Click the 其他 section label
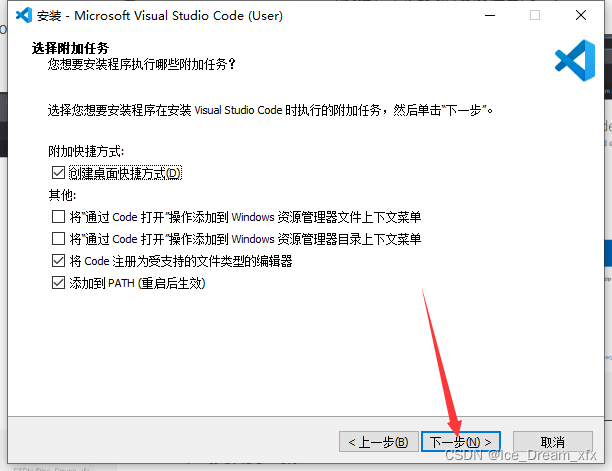Screen dimensions: 612x471 click(x=62, y=195)
